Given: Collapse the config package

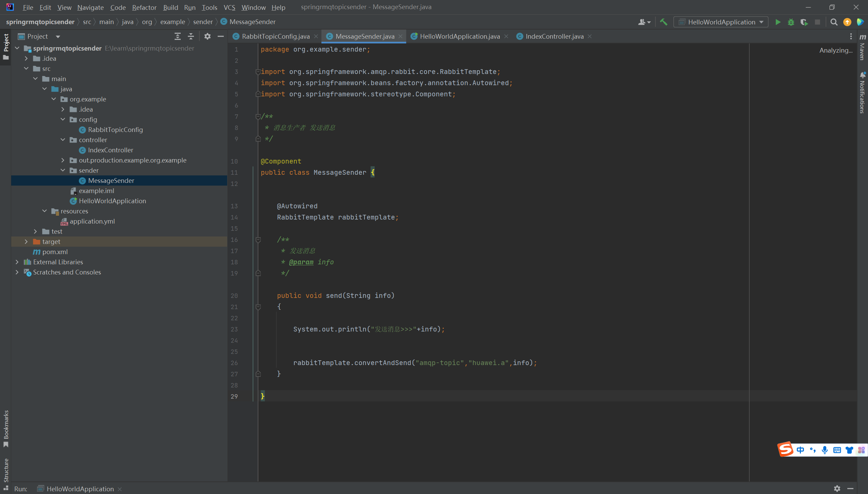Looking at the screenshot, I should coord(63,119).
